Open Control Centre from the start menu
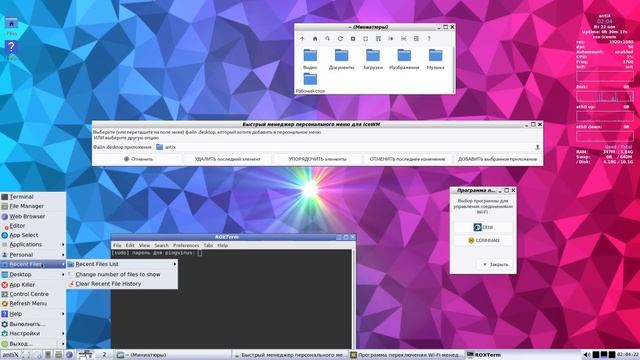The image size is (640, 360). pyautogui.click(x=33, y=294)
